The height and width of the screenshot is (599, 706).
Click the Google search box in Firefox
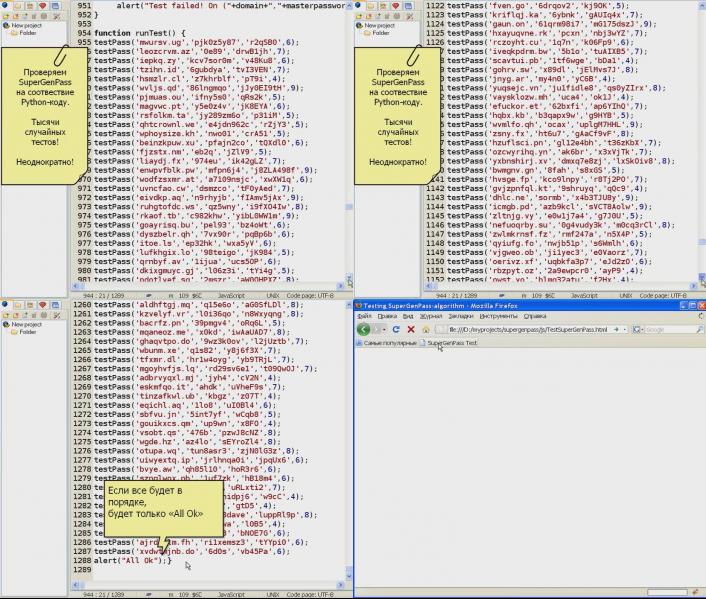670,330
